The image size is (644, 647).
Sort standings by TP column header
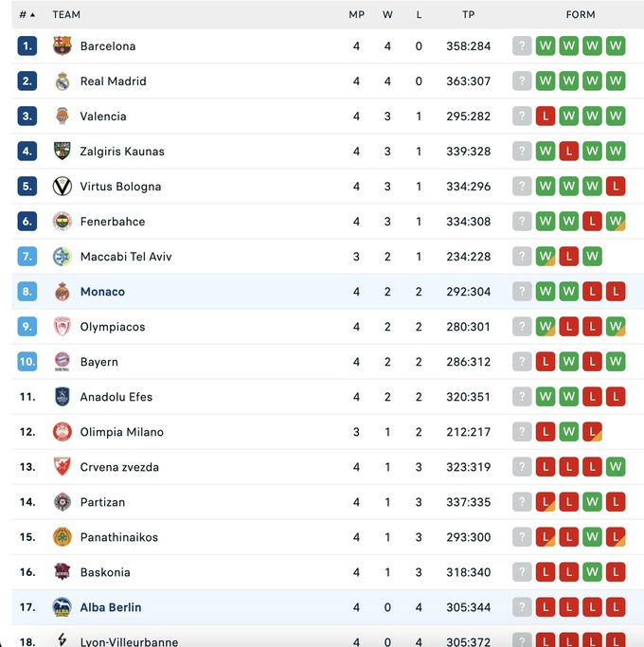point(468,14)
